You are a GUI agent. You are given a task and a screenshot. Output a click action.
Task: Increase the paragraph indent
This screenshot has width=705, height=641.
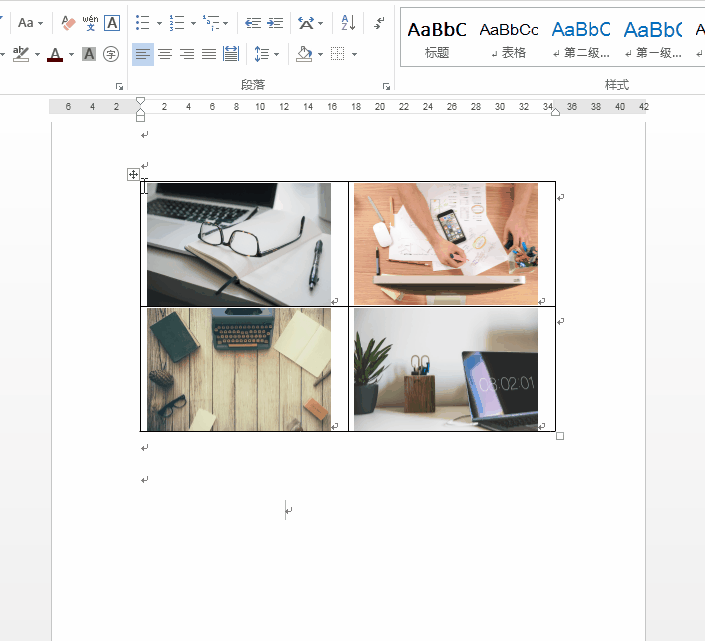click(275, 22)
